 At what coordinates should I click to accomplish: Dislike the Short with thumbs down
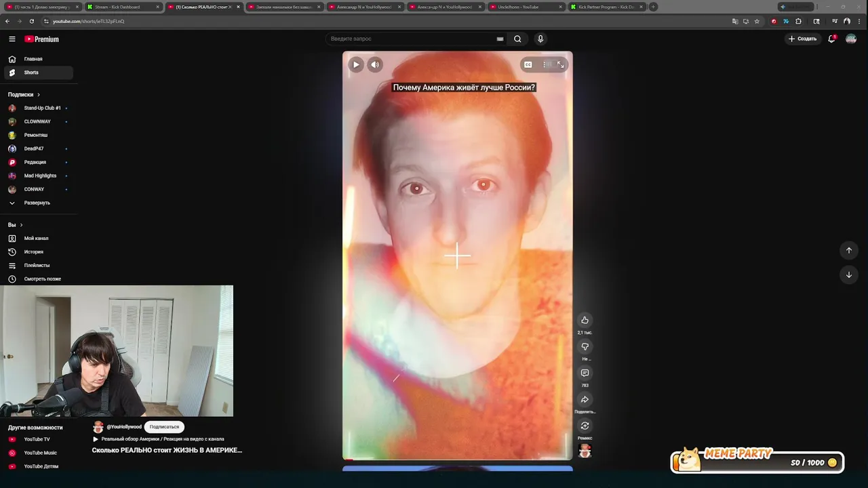585,346
